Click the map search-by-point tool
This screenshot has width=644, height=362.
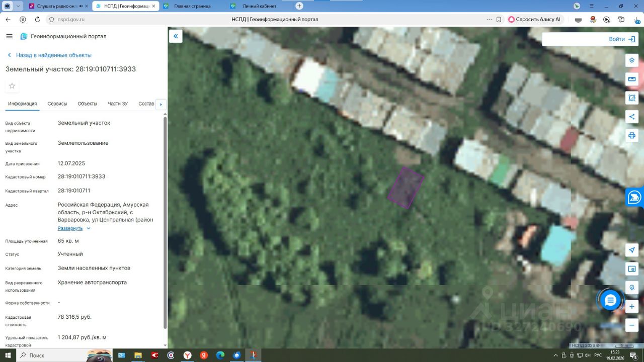pyautogui.click(x=632, y=288)
